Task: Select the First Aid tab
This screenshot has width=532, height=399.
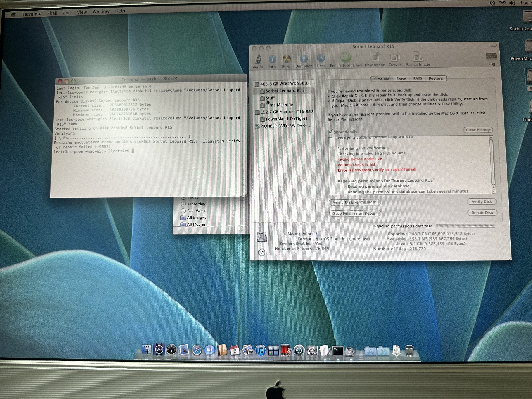Action: [382, 79]
